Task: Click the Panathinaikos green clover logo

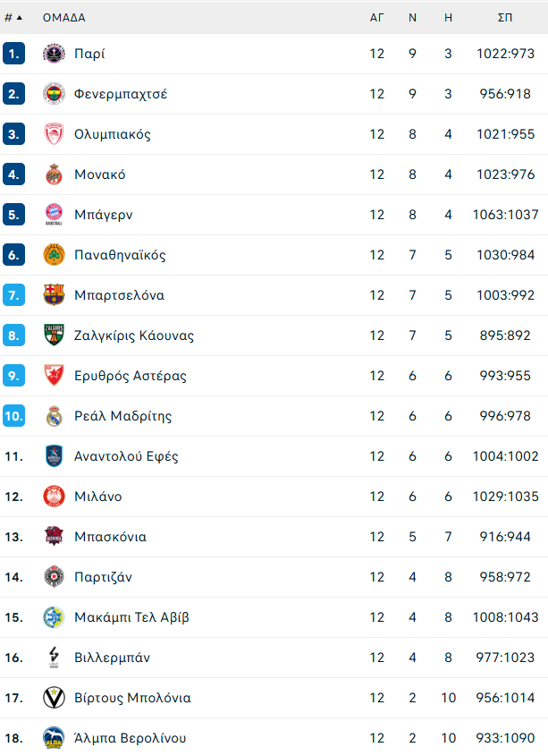Action: pos(54,255)
